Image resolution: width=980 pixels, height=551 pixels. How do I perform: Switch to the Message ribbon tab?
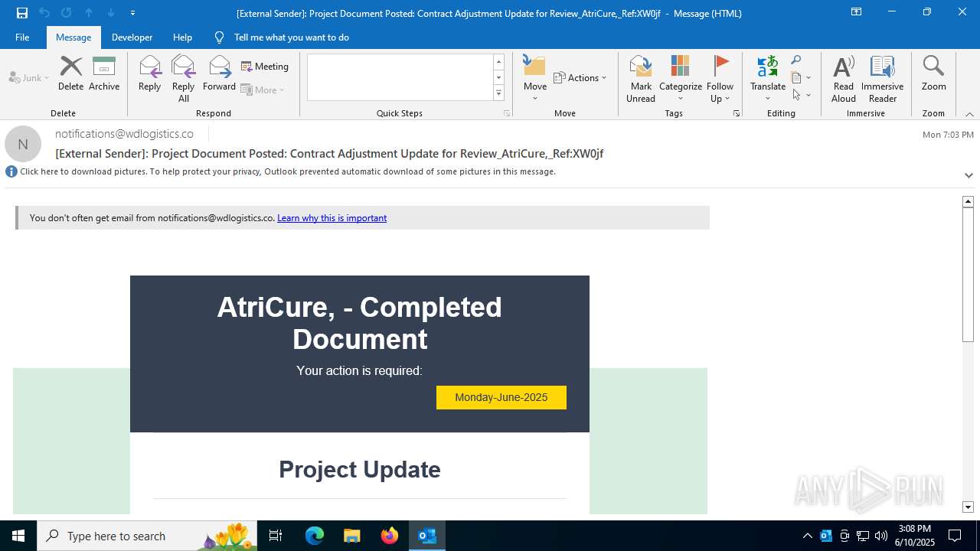73,37
